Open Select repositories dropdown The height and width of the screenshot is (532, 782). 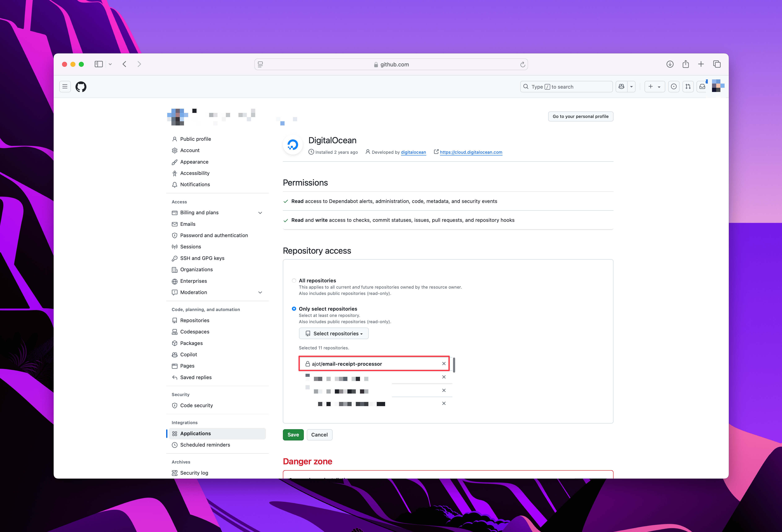pyautogui.click(x=333, y=333)
